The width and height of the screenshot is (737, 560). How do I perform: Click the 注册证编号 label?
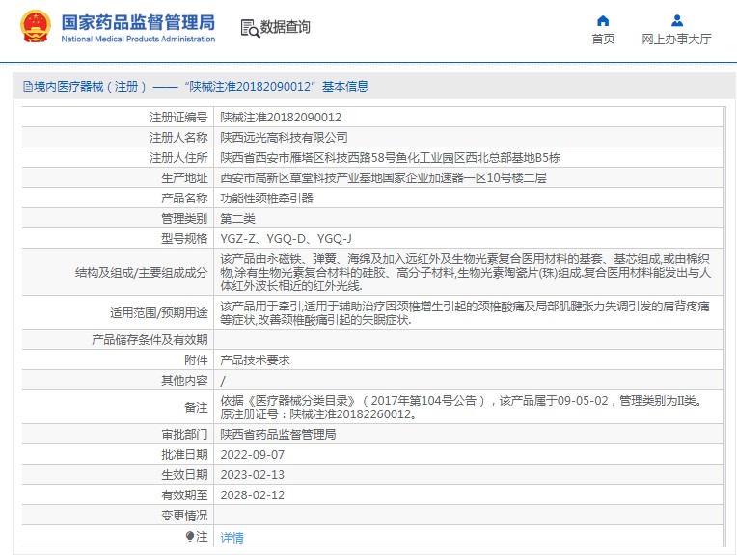(x=178, y=117)
